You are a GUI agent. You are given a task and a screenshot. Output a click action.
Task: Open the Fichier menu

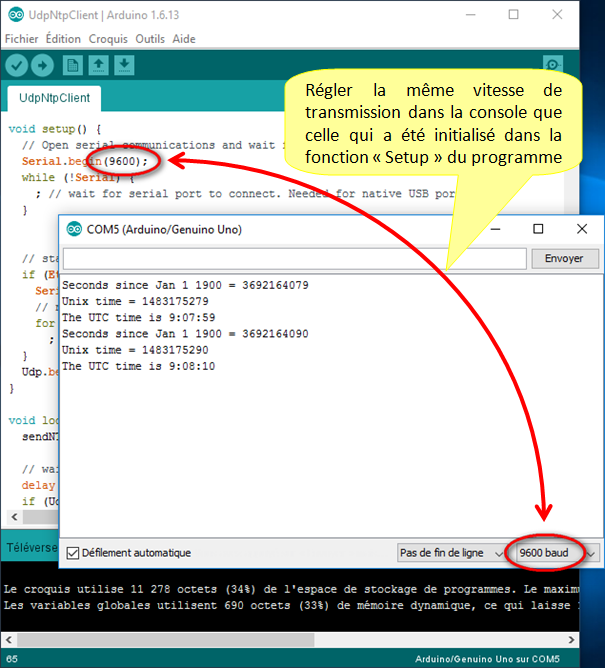(x=21, y=39)
